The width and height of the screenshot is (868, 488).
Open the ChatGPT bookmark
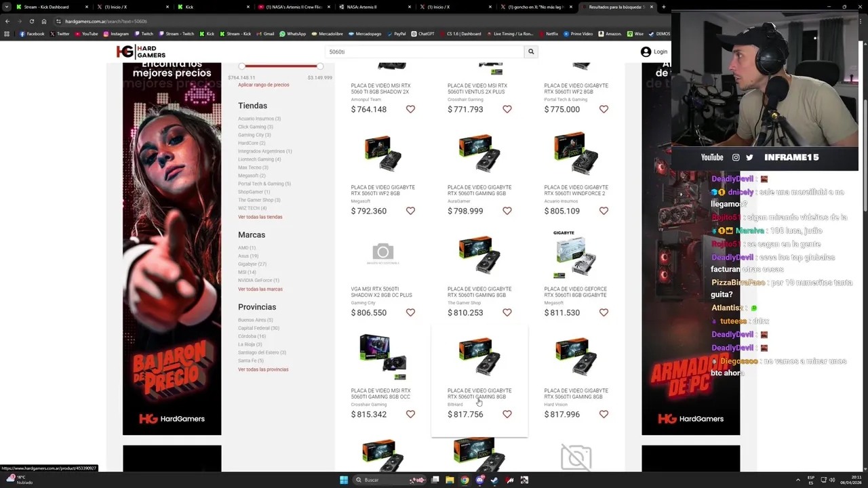point(422,34)
